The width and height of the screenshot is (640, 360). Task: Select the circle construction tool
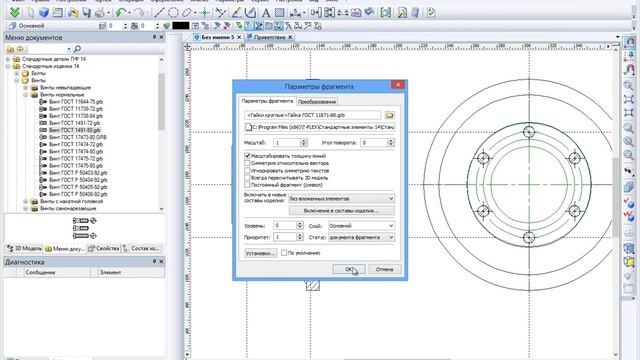tap(173, 13)
